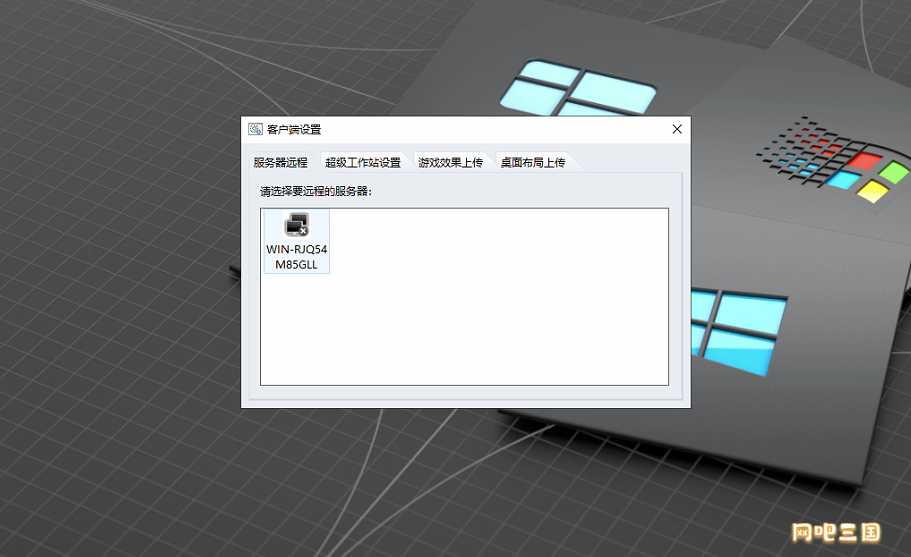Click the WIN-RJQ54 M85GLL server name text
Image resolution: width=911 pixels, height=557 pixels.
pos(296,257)
